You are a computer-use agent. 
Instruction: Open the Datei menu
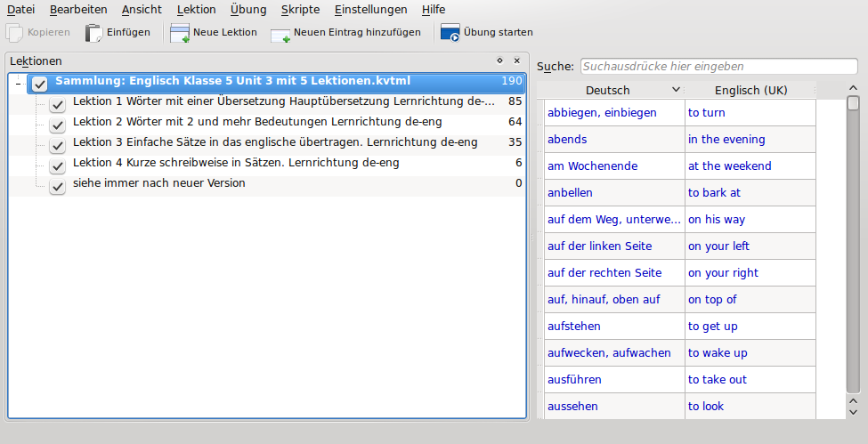[x=20, y=10]
